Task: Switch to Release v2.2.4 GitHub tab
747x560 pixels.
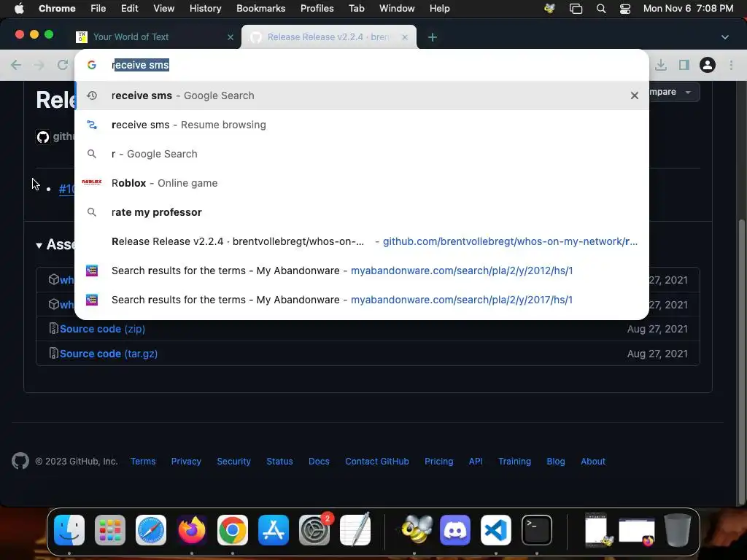Action: point(329,36)
